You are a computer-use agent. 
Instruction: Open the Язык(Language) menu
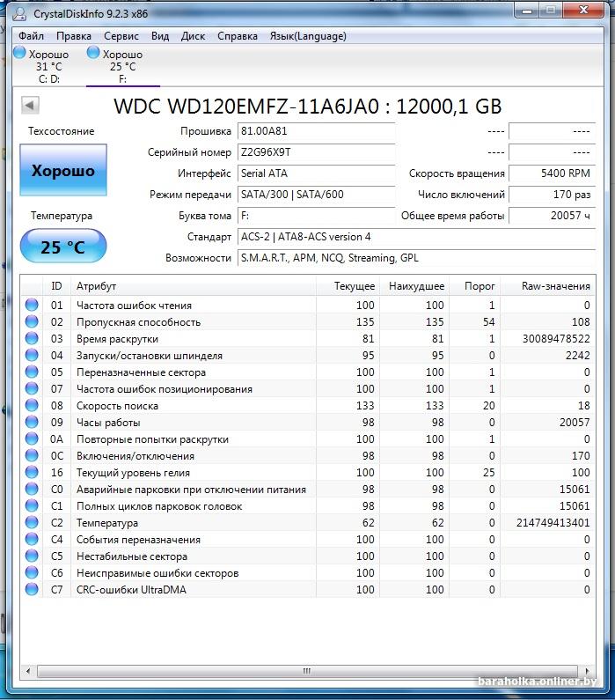[x=308, y=36]
